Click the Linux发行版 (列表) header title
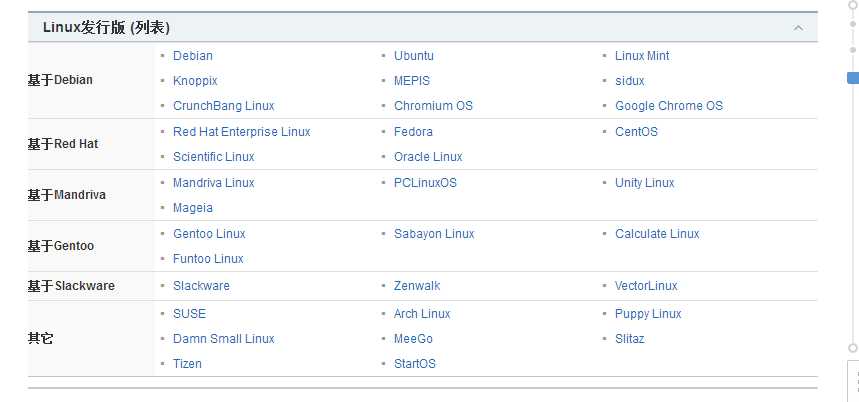Screen dimensions: 859x402 tap(106, 27)
